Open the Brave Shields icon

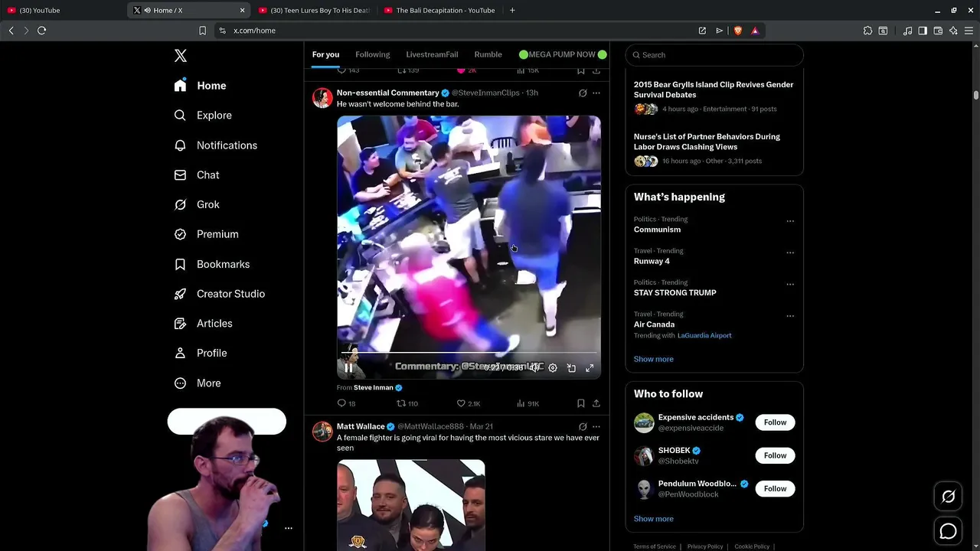(x=738, y=31)
